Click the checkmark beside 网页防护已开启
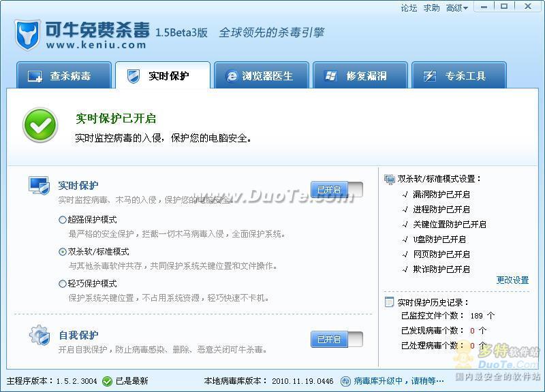This screenshot has height=392, width=545. [405, 254]
